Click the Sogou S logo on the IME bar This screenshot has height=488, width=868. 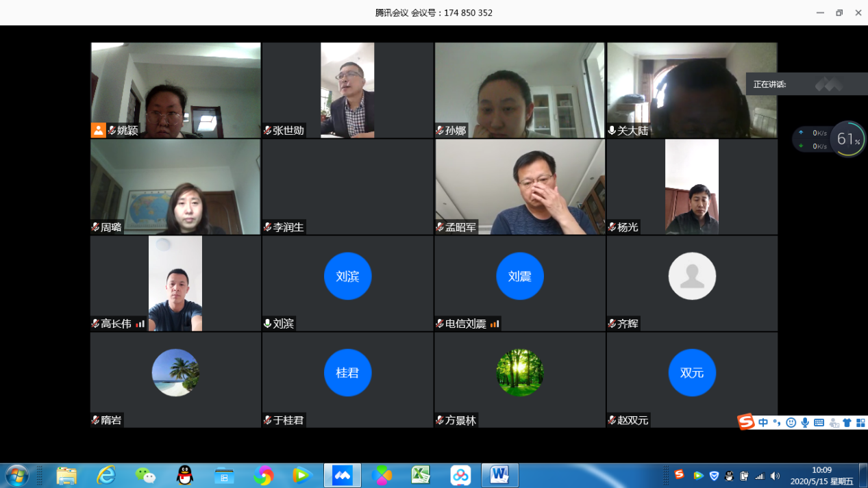[746, 422]
